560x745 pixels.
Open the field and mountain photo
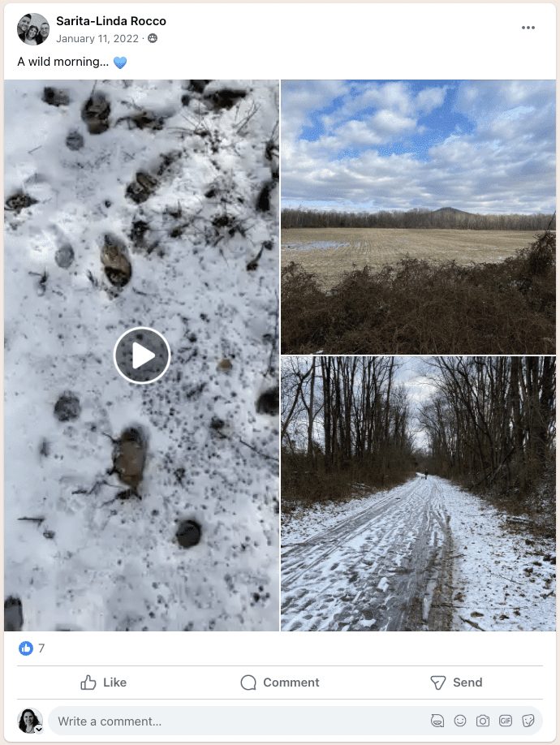(418, 217)
